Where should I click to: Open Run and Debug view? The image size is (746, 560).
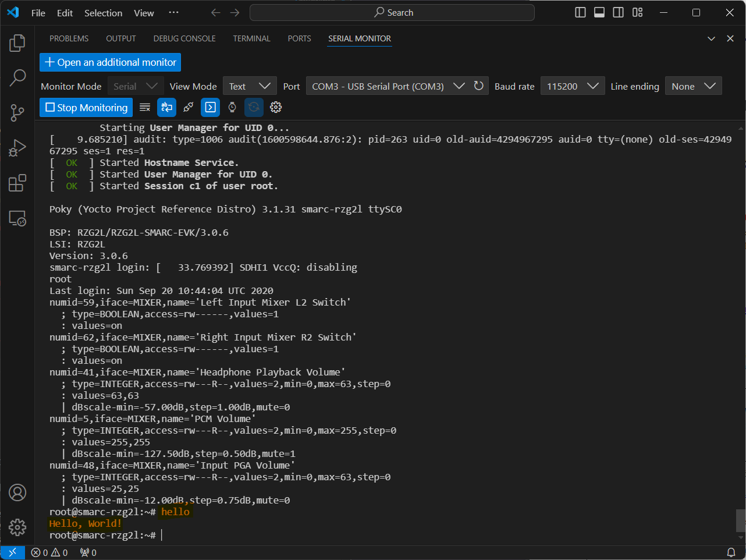(17, 148)
